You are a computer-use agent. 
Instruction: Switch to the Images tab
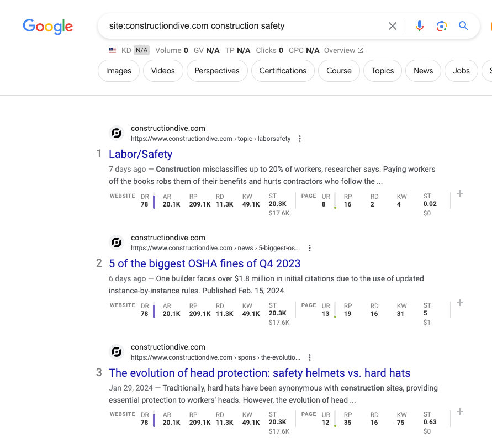pos(118,71)
